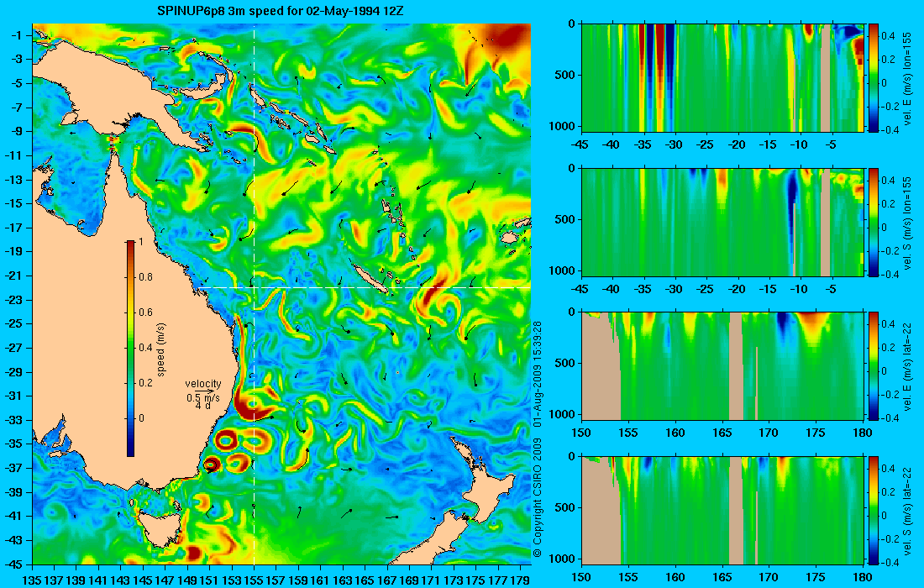Click longitude label 165 under the bottom section plot

click(722, 577)
